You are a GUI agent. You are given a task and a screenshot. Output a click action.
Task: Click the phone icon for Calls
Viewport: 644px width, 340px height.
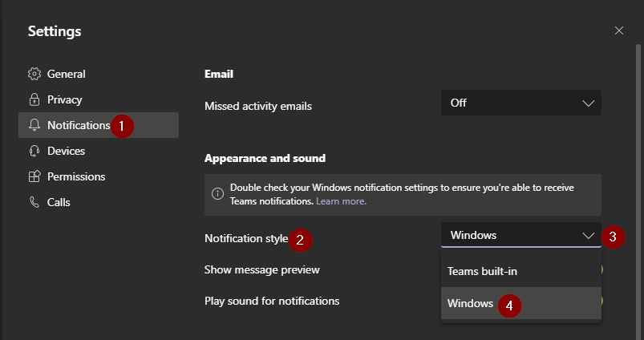tap(34, 202)
